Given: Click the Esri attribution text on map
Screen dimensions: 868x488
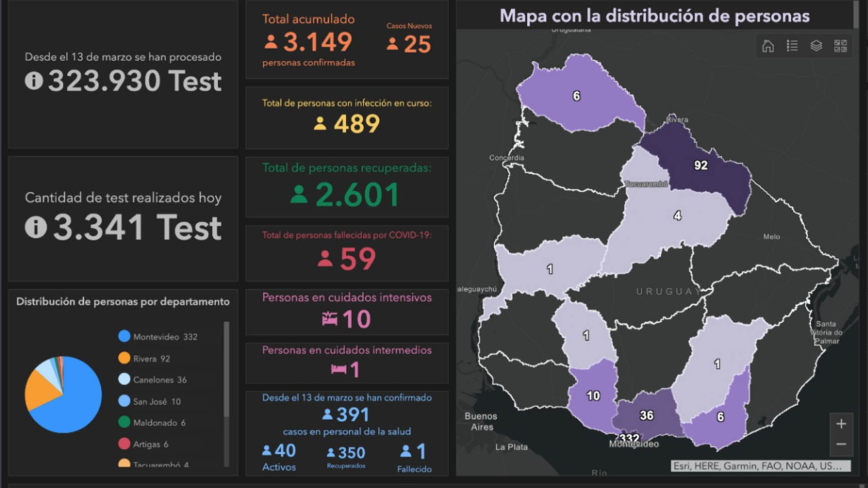Looking at the screenshot, I should click(x=760, y=466).
